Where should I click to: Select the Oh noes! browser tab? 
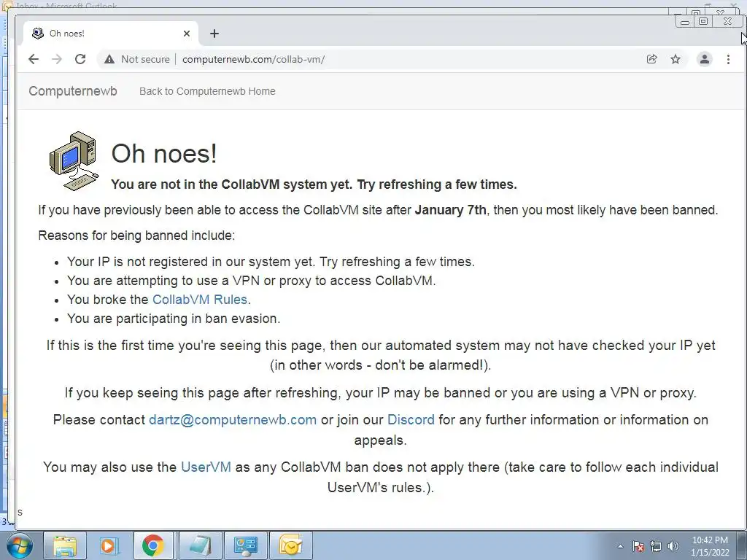pyautogui.click(x=111, y=34)
